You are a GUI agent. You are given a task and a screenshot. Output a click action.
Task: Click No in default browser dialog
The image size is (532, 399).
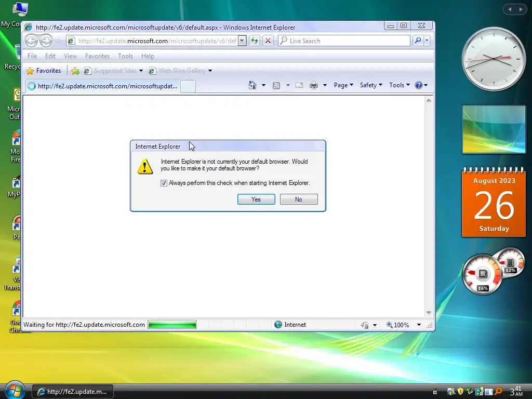point(299,199)
